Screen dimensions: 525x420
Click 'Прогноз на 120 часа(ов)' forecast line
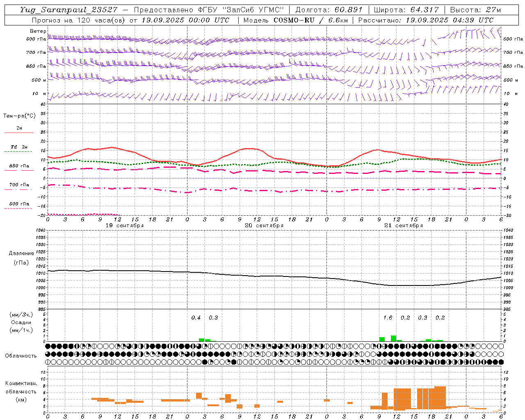[79, 20]
